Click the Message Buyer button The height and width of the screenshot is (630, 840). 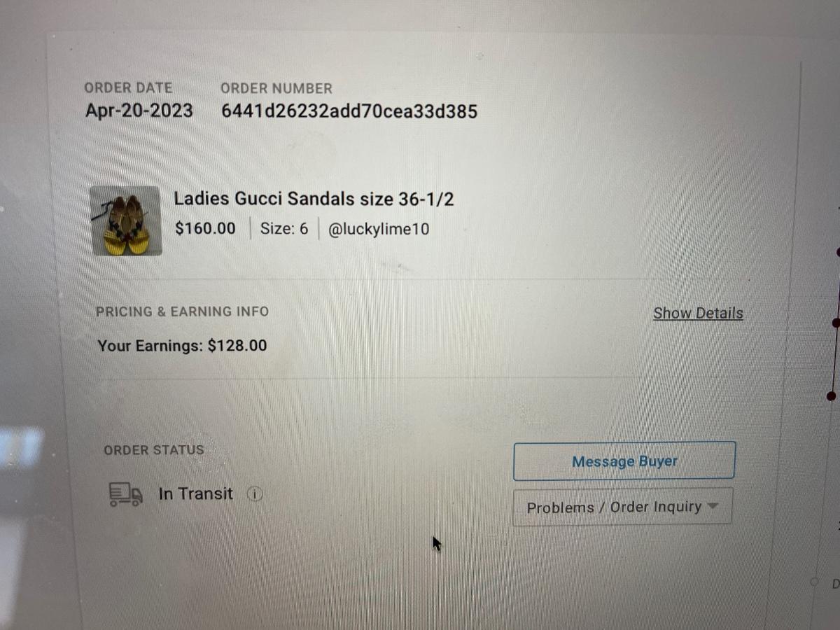(x=624, y=461)
